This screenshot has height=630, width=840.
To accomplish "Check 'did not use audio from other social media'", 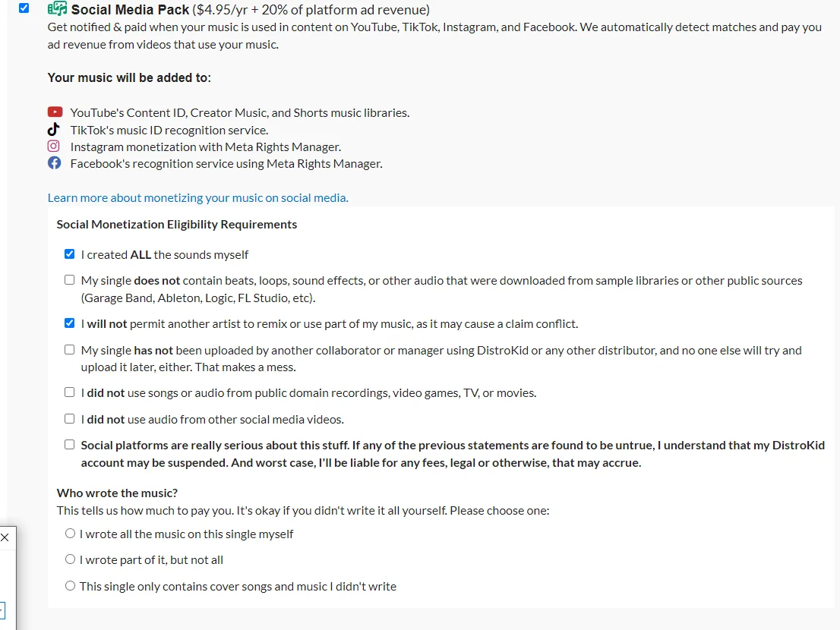I will coord(69,418).
